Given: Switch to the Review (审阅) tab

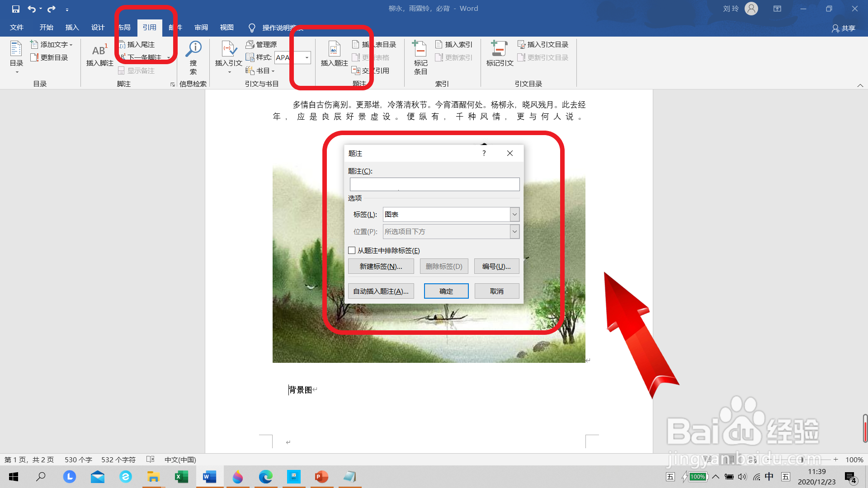Looking at the screenshot, I should pos(201,28).
